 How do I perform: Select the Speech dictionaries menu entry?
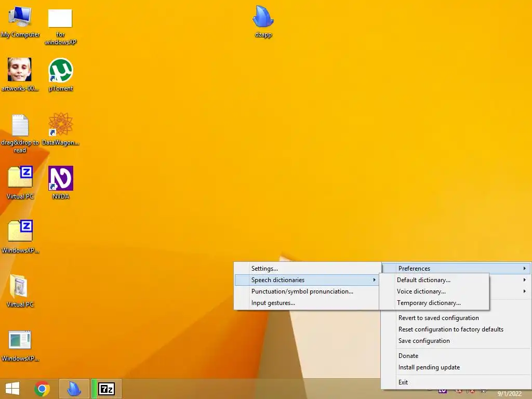point(307,280)
